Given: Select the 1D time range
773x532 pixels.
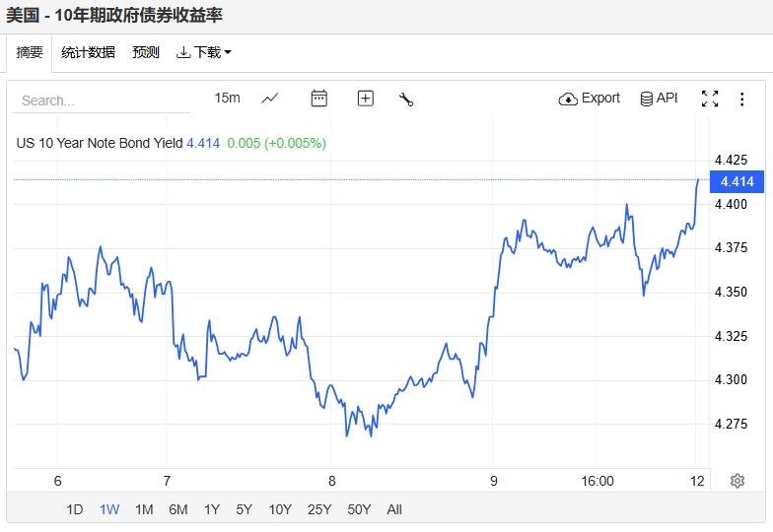Looking at the screenshot, I should click(x=75, y=509).
